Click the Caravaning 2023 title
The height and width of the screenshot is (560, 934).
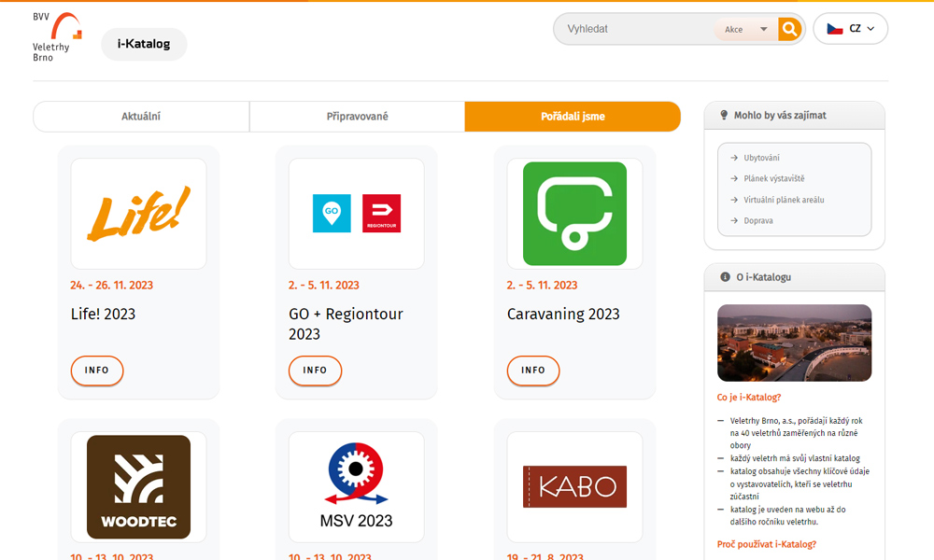(x=563, y=314)
